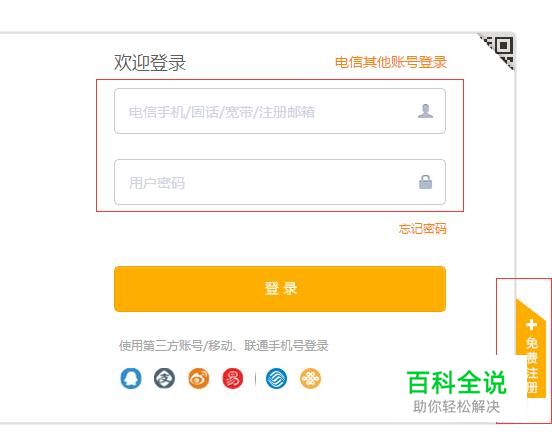Click the 助你轻松解决 caption text
552x447 pixels.
pyautogui.click(x=457, y=407)
